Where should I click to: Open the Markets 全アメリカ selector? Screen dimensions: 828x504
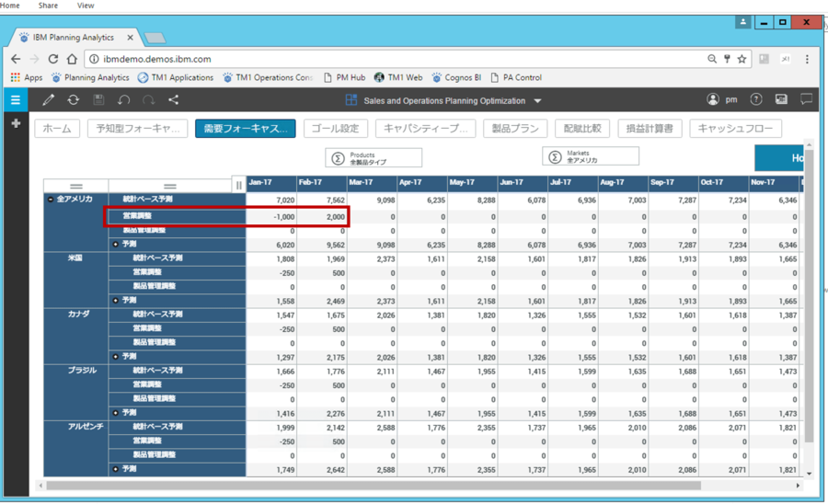pyautogui.click(x=590, y=158)
